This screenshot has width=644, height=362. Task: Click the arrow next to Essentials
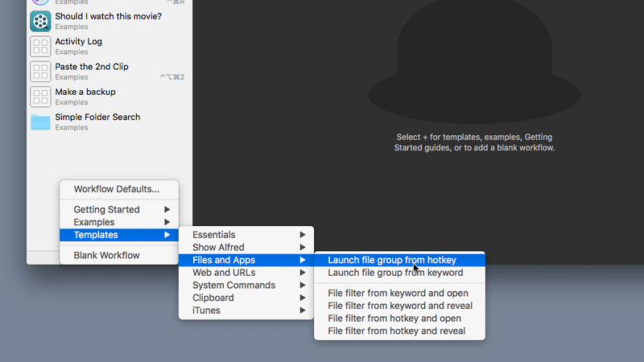coord(303,235)
